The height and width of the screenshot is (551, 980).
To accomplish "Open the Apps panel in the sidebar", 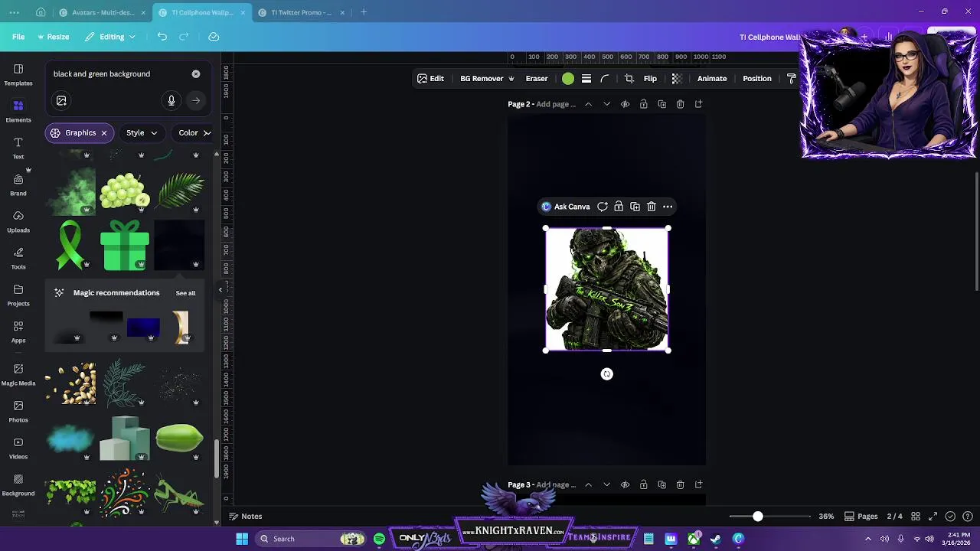I will click(18, 331).
